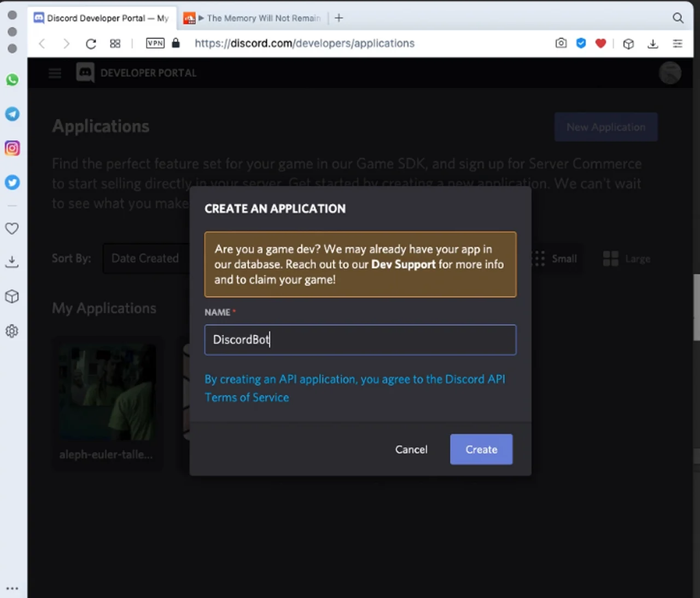Open Telegram from the sidebar
Image resolution: width=700 pixels, height=598 pixels.
coord(12,114)
